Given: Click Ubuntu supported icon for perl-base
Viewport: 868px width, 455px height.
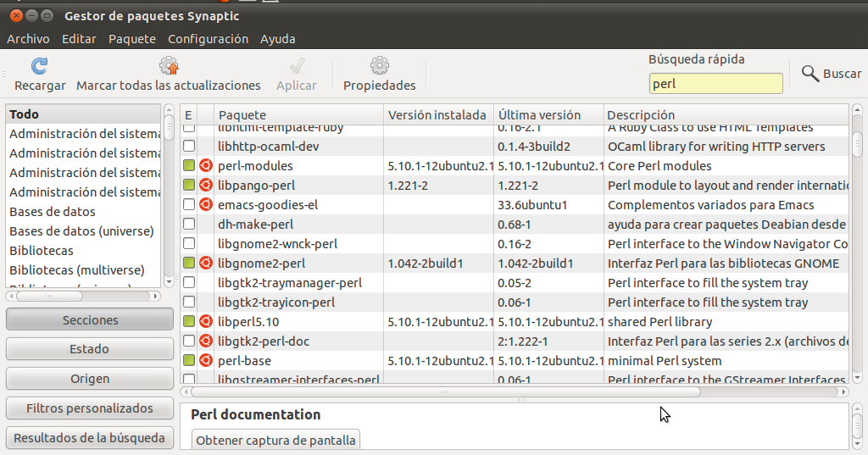Looking at the screenshot, I should [206, 360].
